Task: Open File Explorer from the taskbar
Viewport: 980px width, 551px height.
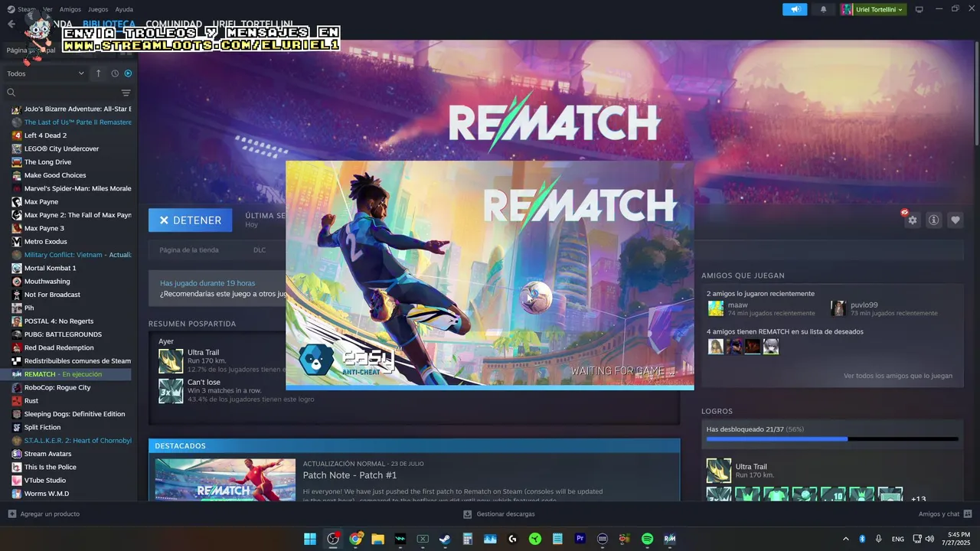Action: click(x=377, y=539)
